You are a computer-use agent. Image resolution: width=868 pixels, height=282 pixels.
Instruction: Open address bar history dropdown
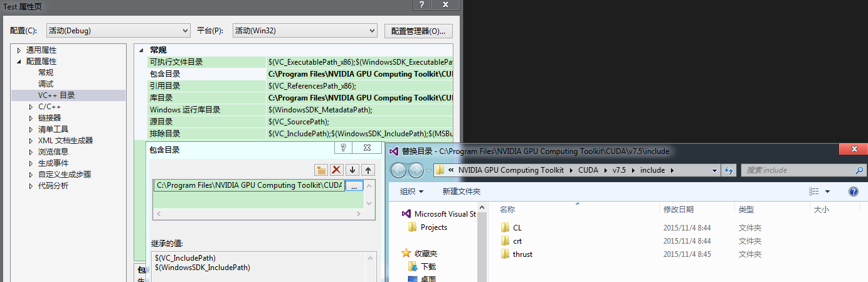coord(715,170)
